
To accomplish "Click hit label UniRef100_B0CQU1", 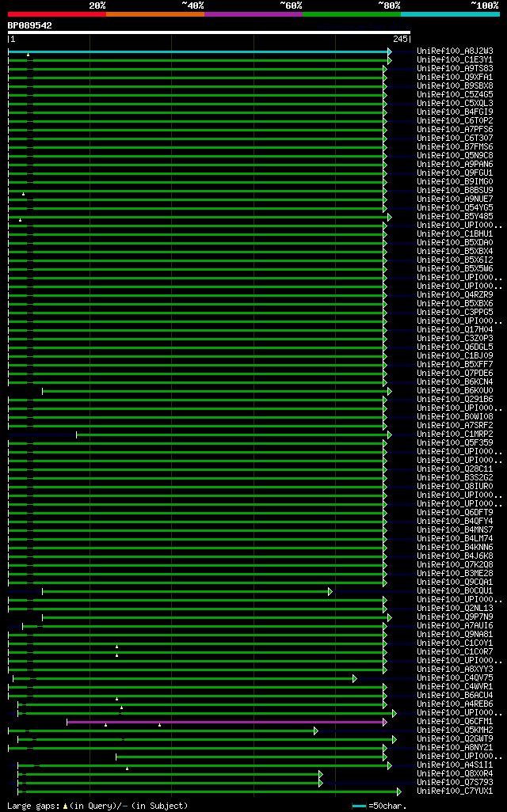I will click(456, 590).
